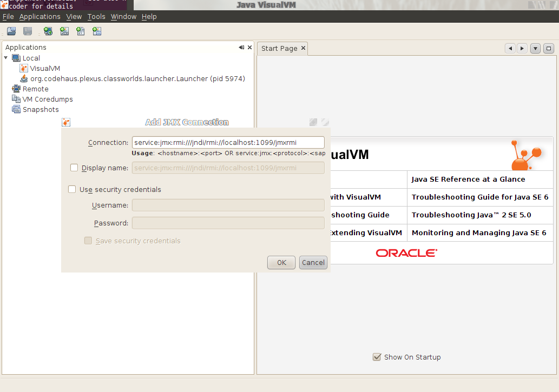Collapse the Local tree node
This screenshot has height=392, width=559.
pos(6,57)
